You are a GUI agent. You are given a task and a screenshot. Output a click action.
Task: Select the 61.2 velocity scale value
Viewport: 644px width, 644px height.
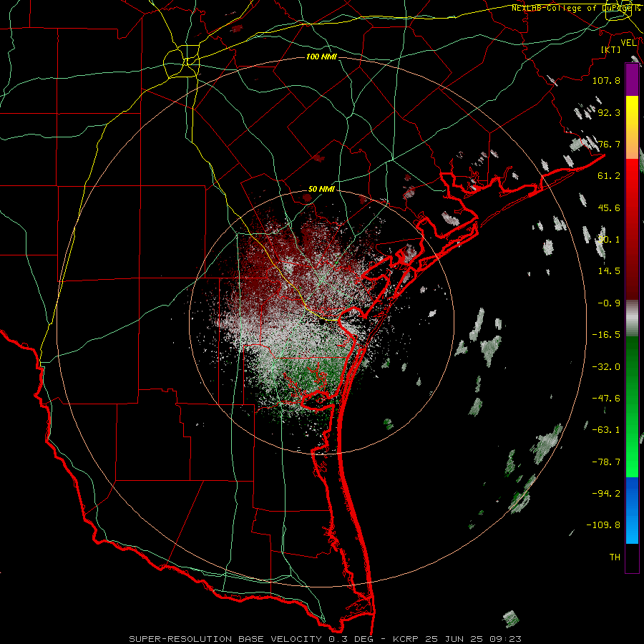(609, 176)
